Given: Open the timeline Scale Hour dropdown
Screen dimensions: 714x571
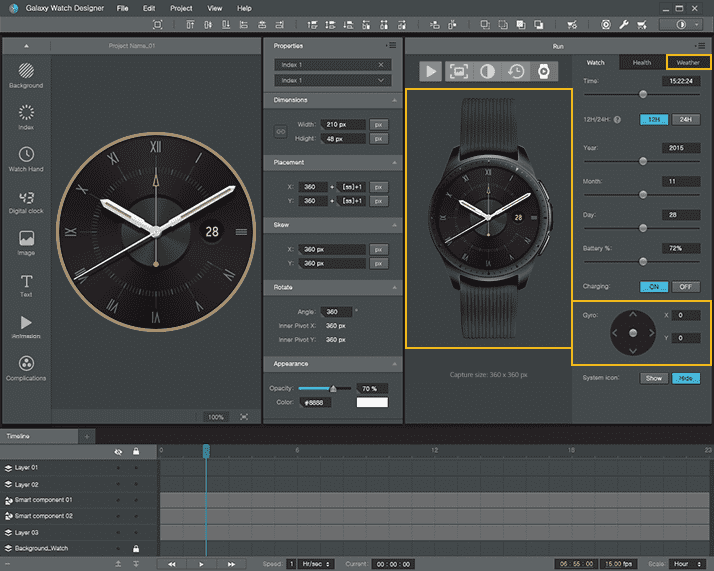Looking at the screenshot, I should [x=689, y=564].
